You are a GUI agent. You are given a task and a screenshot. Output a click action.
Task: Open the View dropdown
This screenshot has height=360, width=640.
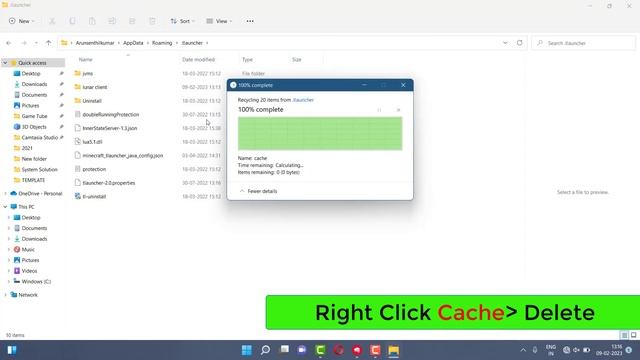click(x=219, y=21)
